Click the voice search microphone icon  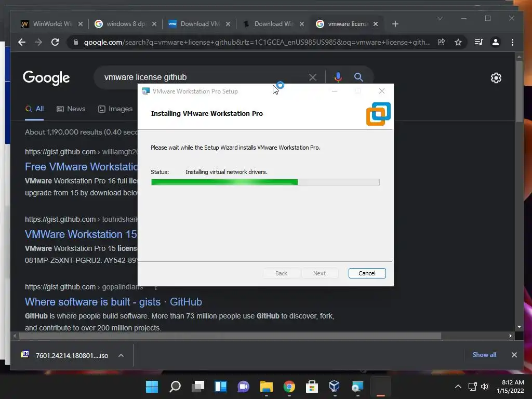pos(338,77)
